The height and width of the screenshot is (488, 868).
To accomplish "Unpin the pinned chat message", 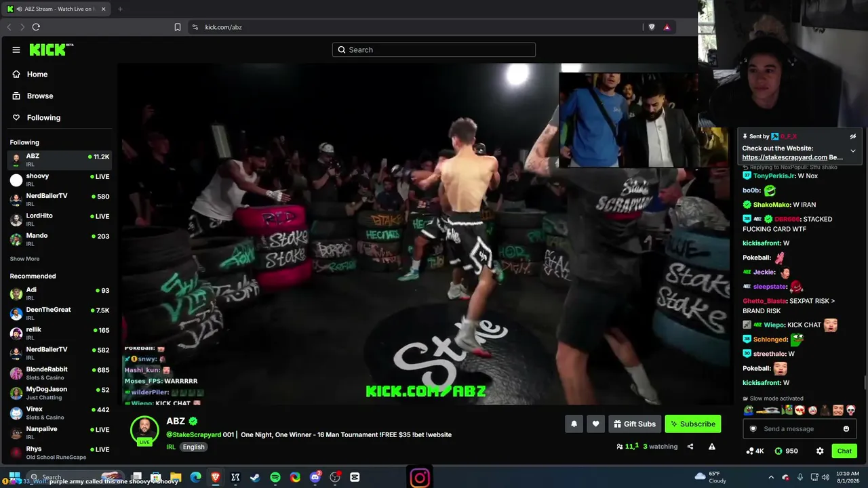I will point(853,136).
